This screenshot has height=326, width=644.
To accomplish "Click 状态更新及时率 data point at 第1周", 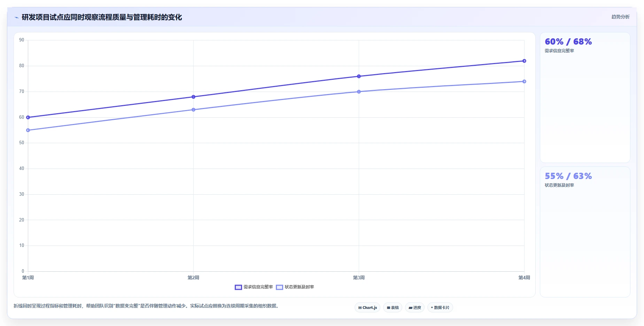I will (28, 130).
